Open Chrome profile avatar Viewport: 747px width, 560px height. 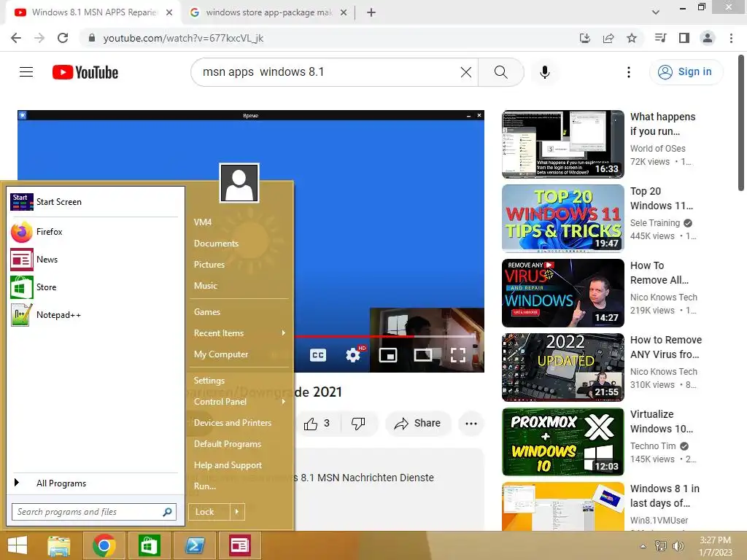tap(708, 38)
